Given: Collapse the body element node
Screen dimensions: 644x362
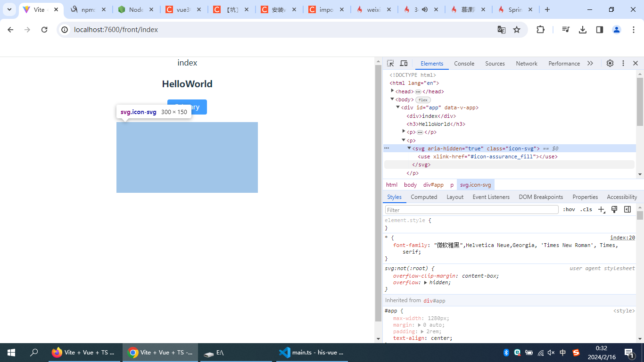Looking at the screenshot, I should pyautogui.click(x=392, y=99).
